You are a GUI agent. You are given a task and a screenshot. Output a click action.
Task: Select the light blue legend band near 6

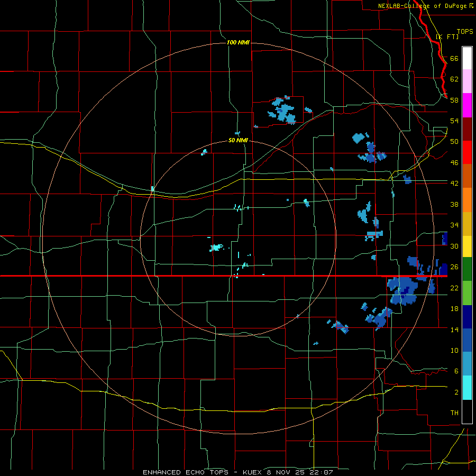click(x=467, y=364)
